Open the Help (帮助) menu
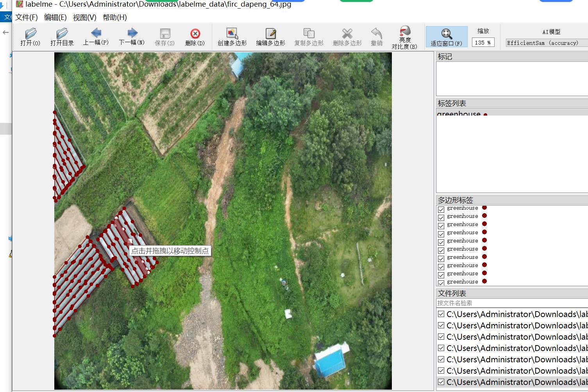This screenshot has width=588, height=392. [x=114, y=18]
